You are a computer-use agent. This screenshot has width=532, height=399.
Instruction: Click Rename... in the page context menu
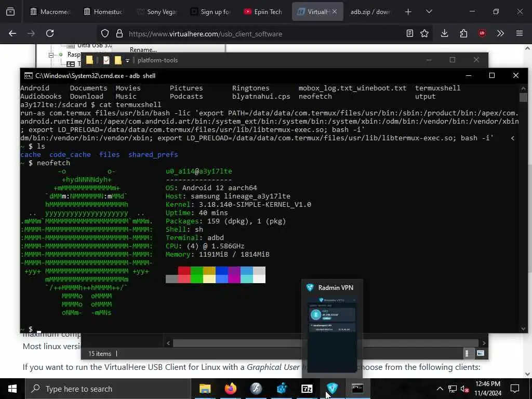pos(143,49)
